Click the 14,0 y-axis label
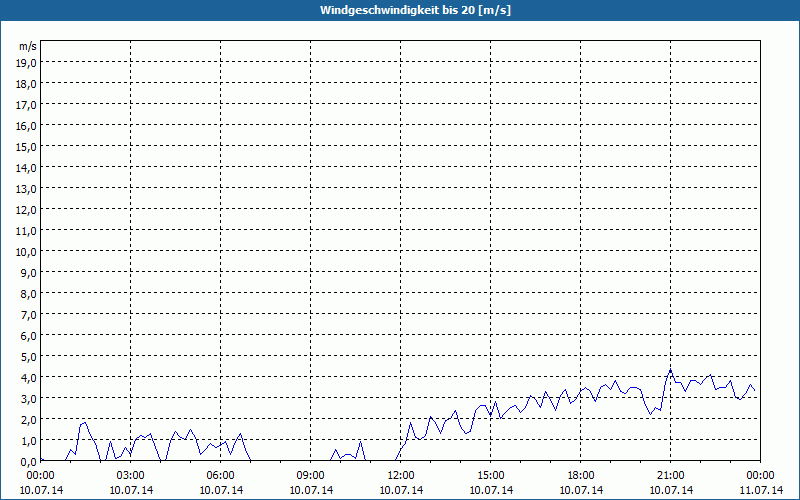Viewport: 800px width, 500px height. (x=26, y=167)
